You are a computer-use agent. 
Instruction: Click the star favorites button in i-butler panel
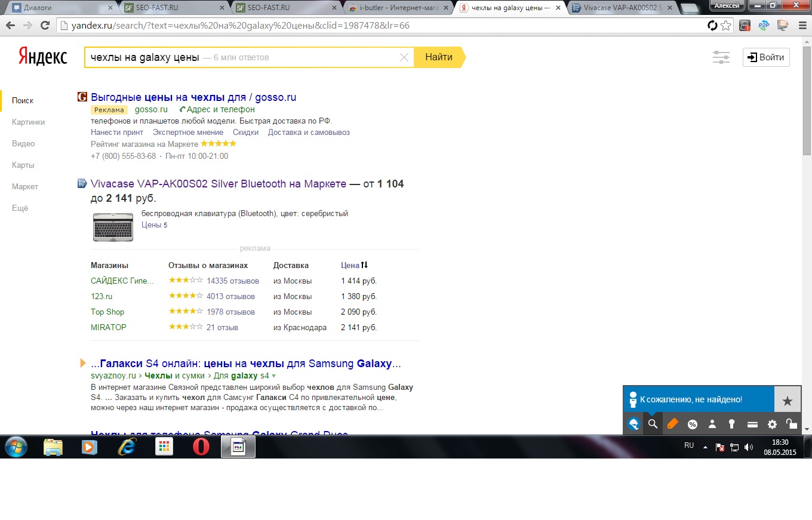[x=788, y=399]
